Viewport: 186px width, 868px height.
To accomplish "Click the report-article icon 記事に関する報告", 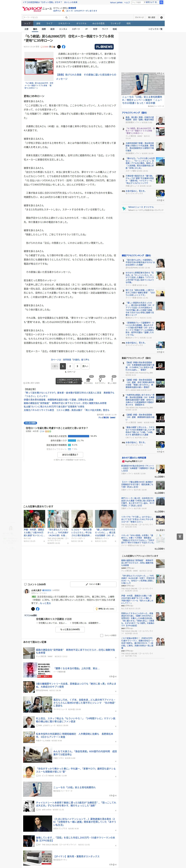I will (31, 383).
